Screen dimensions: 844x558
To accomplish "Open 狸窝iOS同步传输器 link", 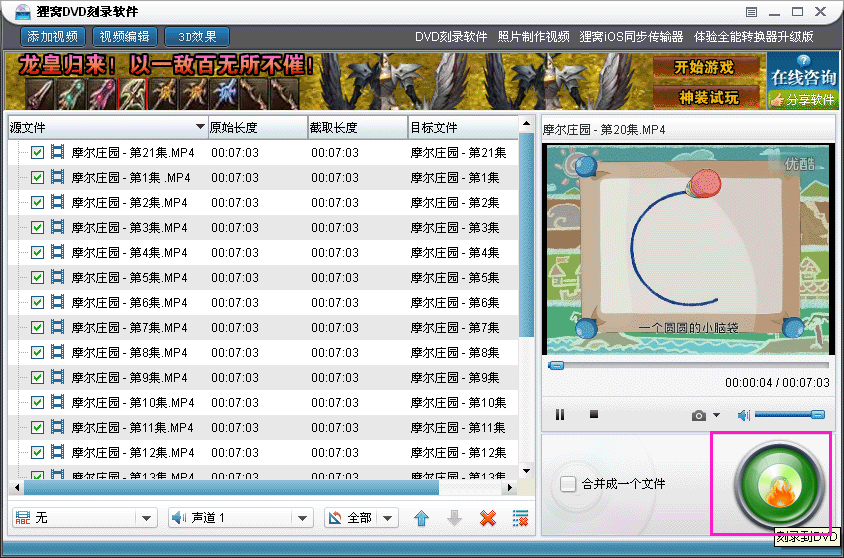I will (631, 37).
